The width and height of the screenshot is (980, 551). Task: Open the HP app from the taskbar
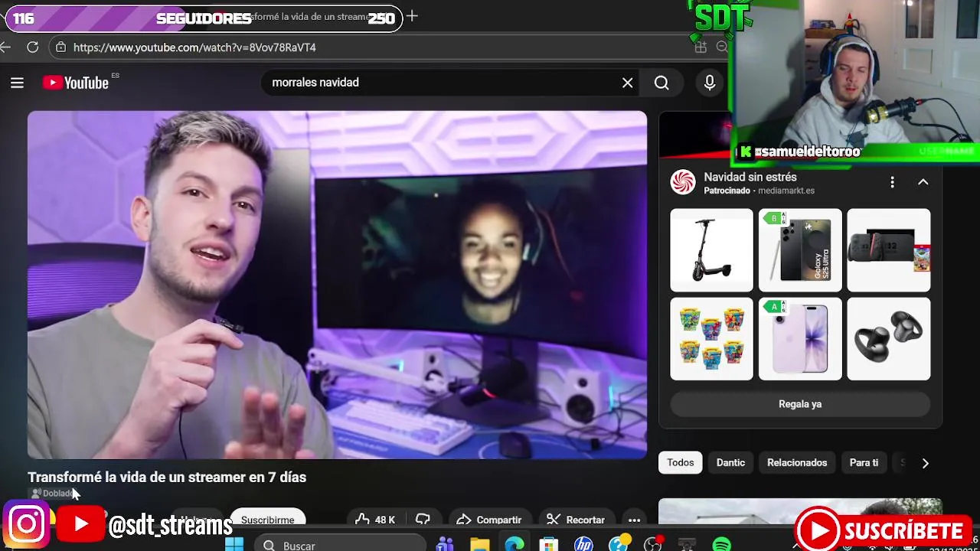(x=583, y=545)
